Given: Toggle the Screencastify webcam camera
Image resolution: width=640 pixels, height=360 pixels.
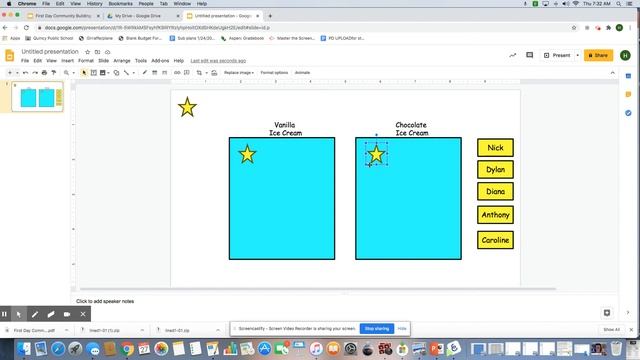Looking at the screenshot, I should pyautogui.click(x=67, y=314).
